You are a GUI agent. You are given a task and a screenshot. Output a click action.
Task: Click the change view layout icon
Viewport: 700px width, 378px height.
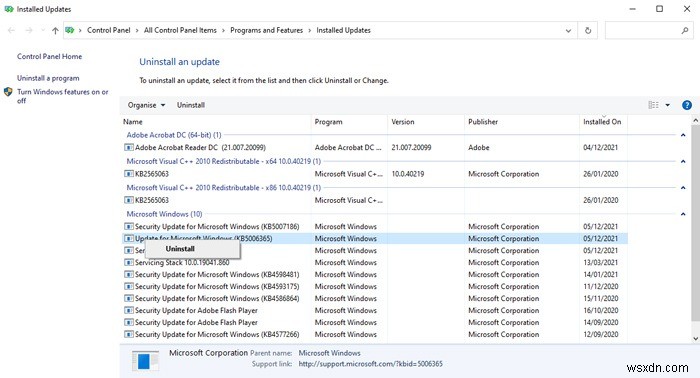[x=653, y=105]
